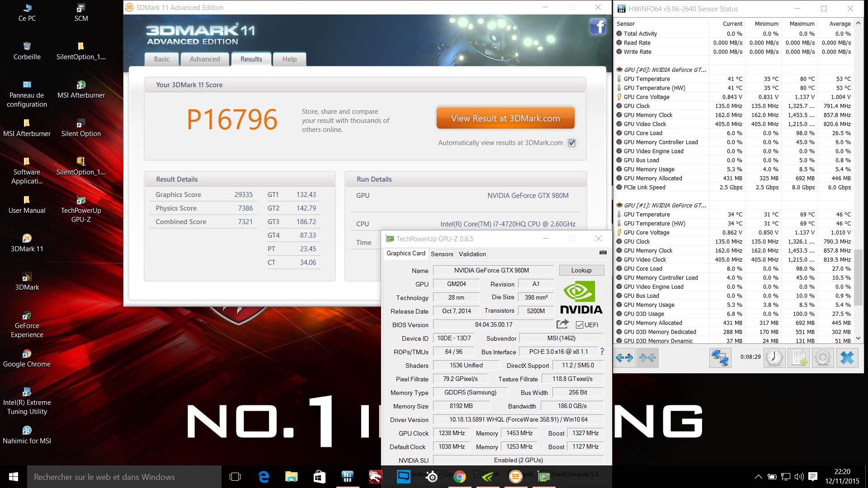Image resolution: width=868 pixels, height=488 pixels.
Task: Select PCIe Link Speed sensor row
Action: pos(734,187)
